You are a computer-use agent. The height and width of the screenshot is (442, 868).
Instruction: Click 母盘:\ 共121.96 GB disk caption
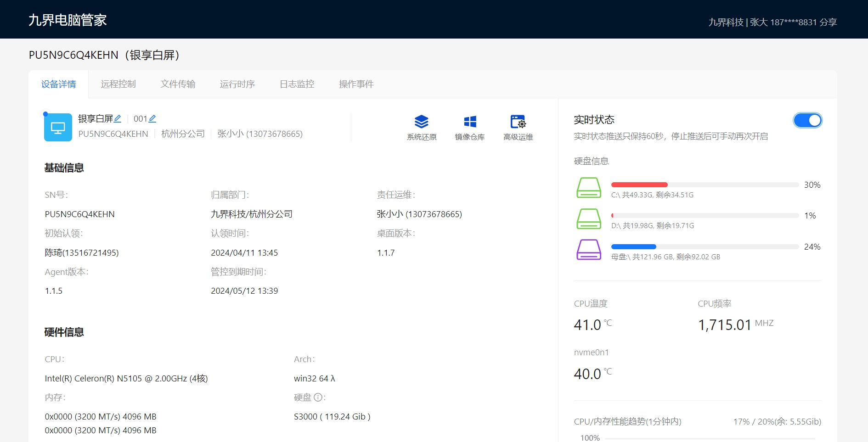pyautogui.click(x=665, y=257)
